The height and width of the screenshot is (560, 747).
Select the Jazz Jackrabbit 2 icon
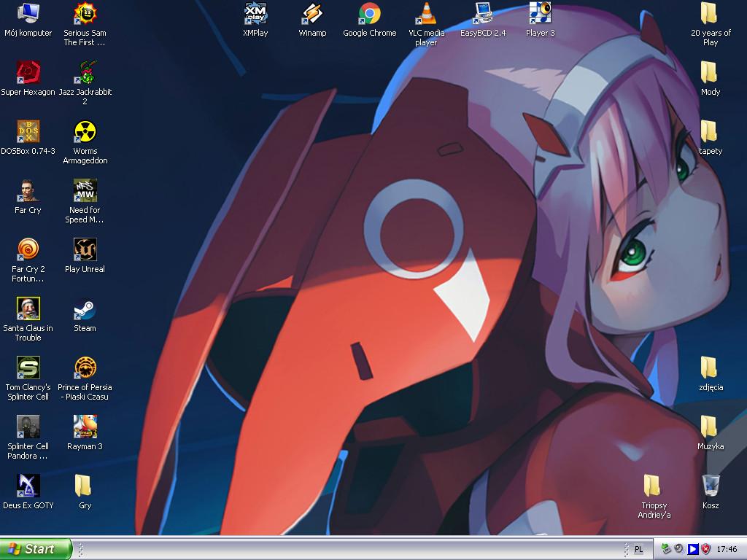(85, 72)
